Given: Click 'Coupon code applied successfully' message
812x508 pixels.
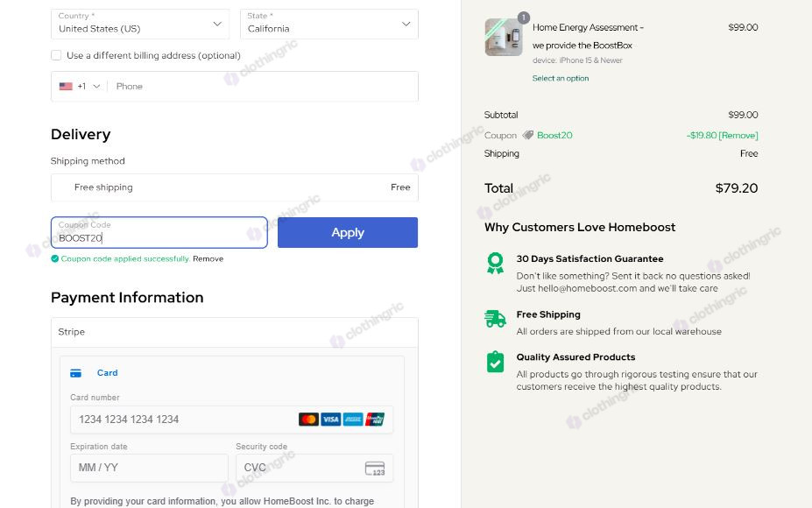Looking at the screenshot, I should [x=125, y=259].
